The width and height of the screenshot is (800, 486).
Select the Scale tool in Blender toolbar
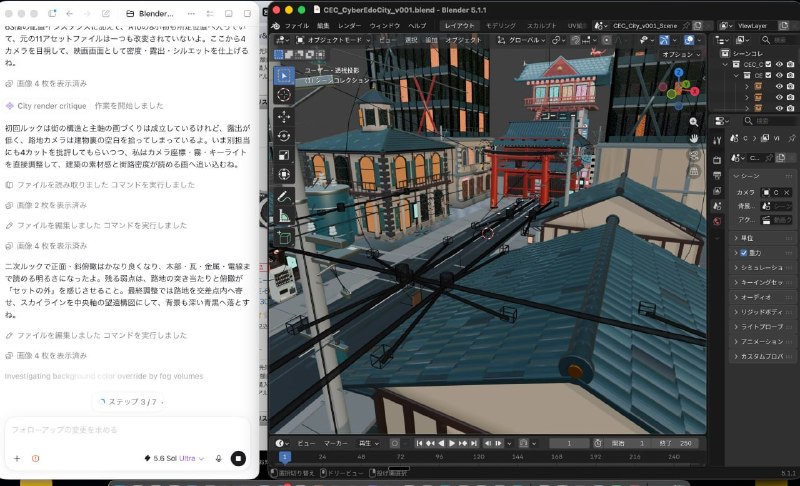284,155
